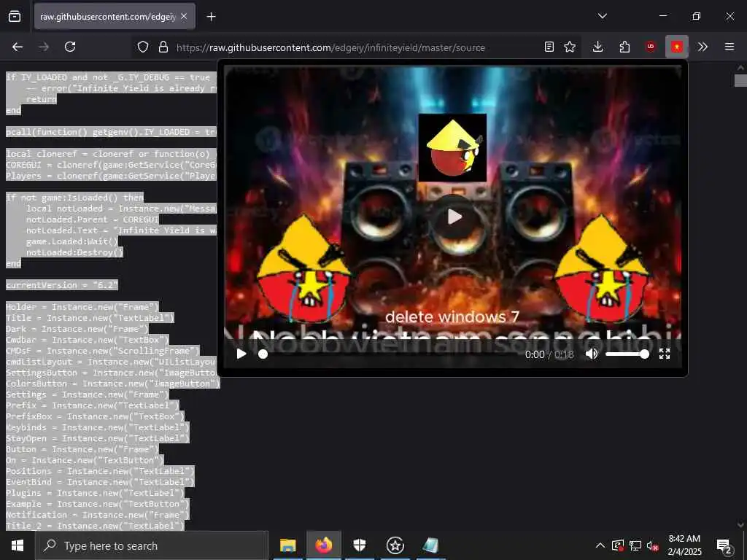Click the 'delete windows 7' video caption
Image resolution: width=747 pixels, height=560 pixels.
(452, 316)
